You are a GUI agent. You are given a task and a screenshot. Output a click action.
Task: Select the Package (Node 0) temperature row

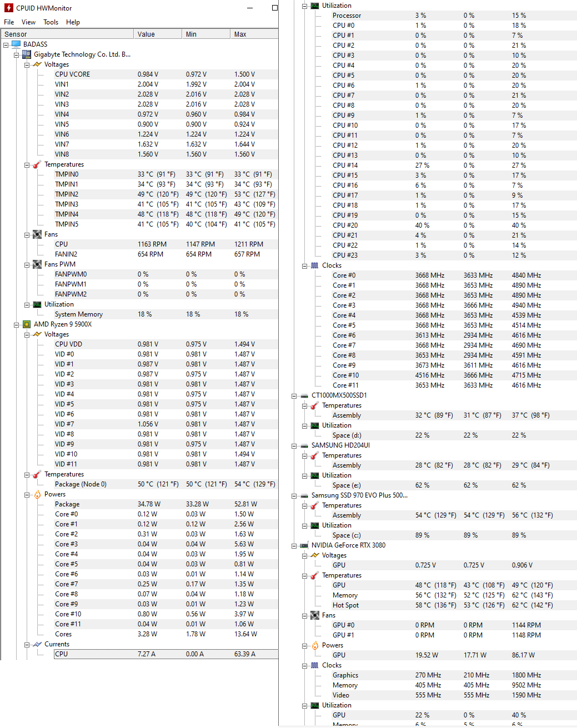pyautogui.click(x=166, y=484)
